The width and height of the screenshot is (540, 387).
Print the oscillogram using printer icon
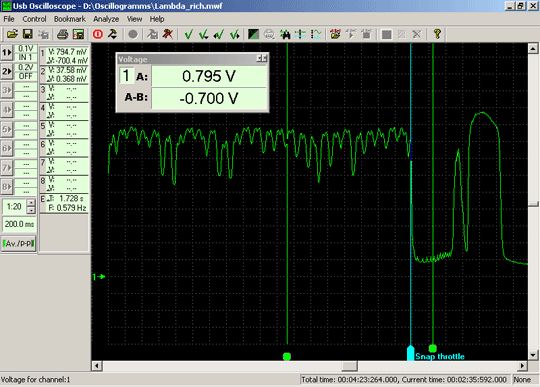tap(62, 34)
